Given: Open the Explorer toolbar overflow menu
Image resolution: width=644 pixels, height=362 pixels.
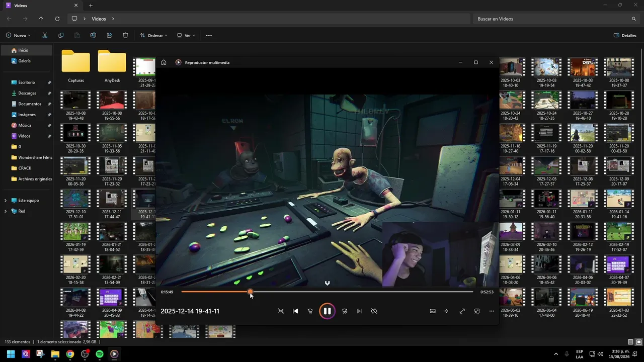Looking at the screenshot, I should tap(209, 35).
